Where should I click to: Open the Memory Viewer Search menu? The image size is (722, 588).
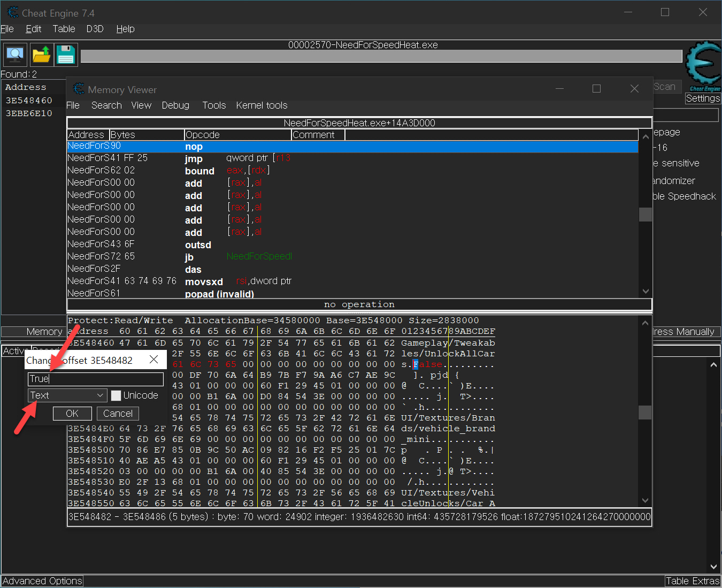pos(106,105)
